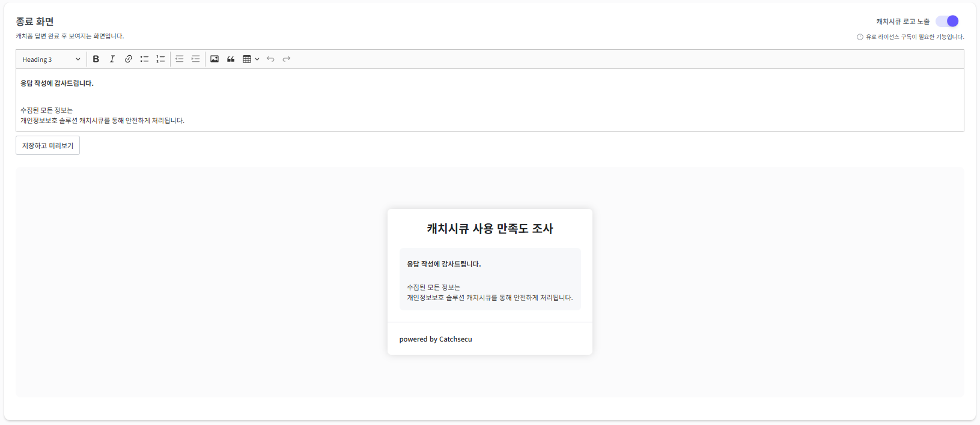Undo the last edit

(x=270, y=59)
